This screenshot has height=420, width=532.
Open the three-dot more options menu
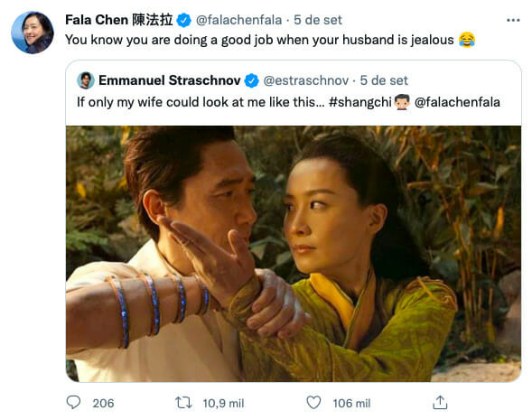[x=513, y=21]
